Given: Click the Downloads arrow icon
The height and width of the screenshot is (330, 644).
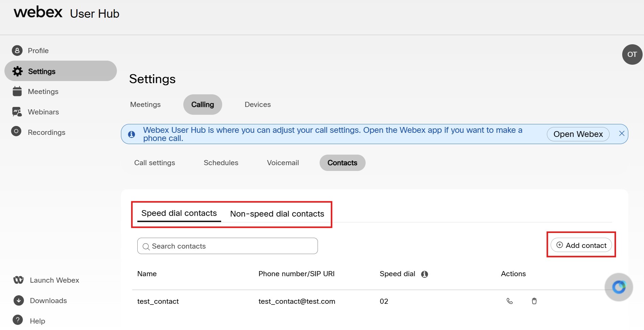Looking at the screenshot, I should pos(18,300).
